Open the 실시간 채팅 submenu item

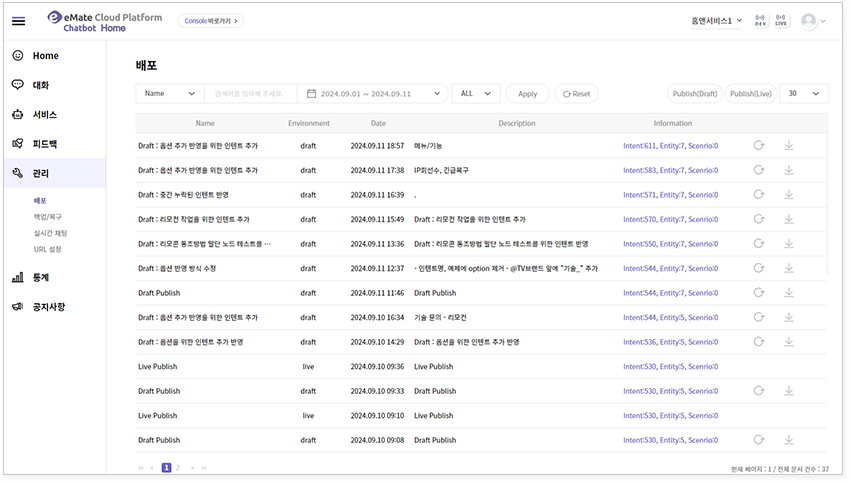coord(50,233)
